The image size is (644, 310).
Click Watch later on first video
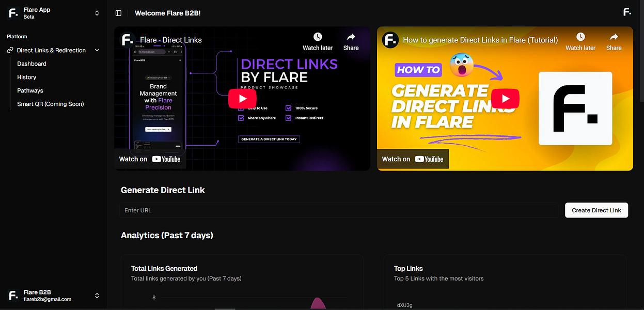point(318,42)
